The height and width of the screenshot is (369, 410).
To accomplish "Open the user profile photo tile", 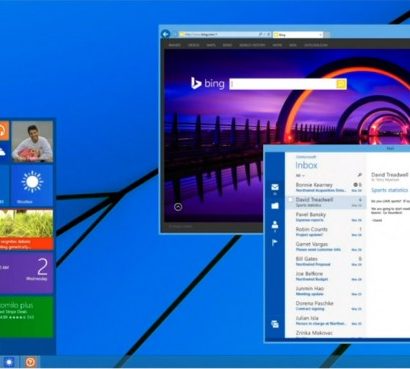I will (32, 141).
